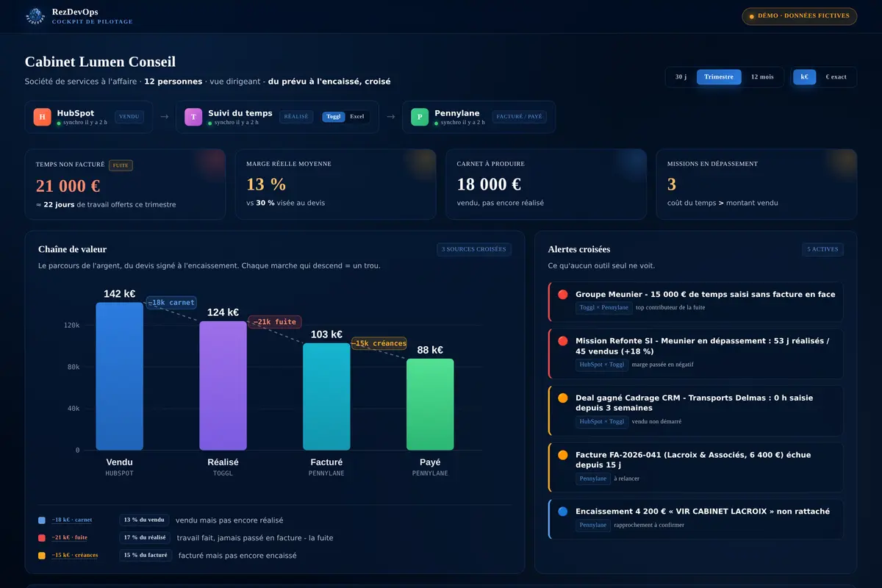The height and width of the screenshot is (588, 882).
Task: Click red alert dot for Mission Refonte SI
Action: [x=563, y=341]
